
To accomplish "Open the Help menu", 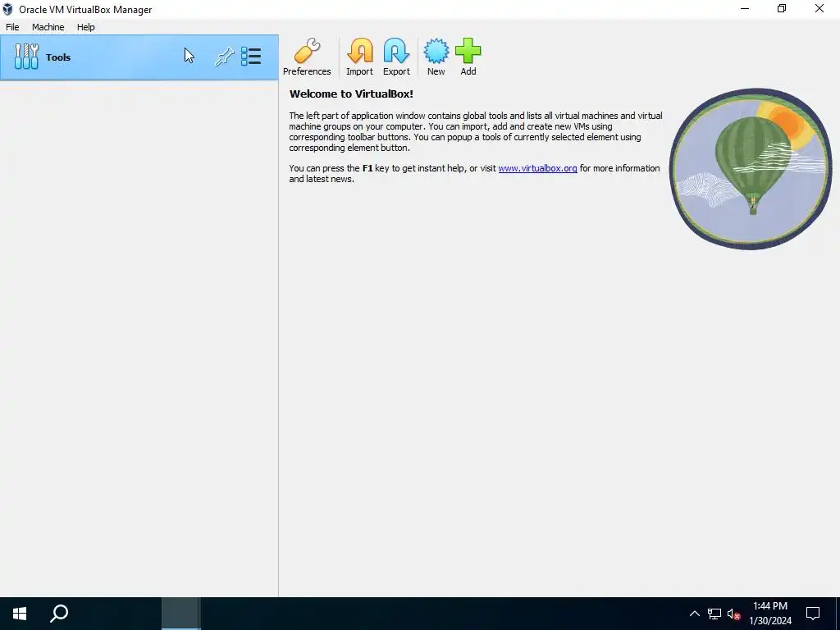I will pyautogui.click(x=85, y=27).
